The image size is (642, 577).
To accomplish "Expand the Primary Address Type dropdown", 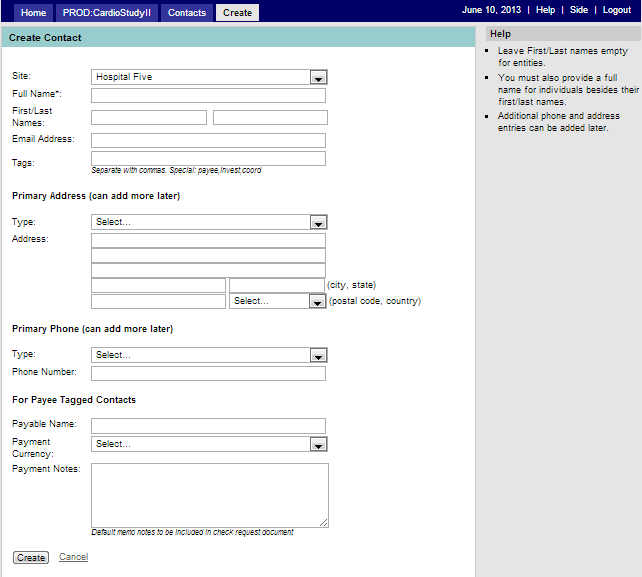I will coord(209,222).
